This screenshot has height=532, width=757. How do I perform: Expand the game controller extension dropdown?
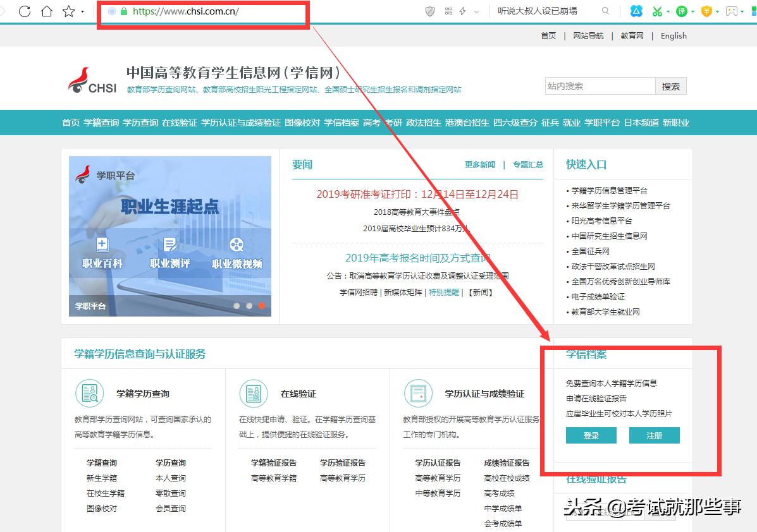[x=742, y=12]
